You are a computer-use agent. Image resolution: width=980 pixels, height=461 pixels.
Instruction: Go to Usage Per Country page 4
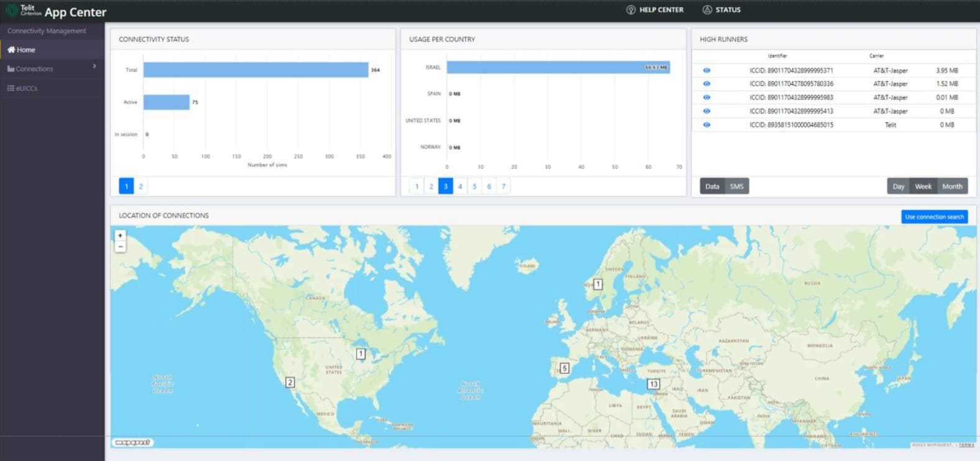coord(460,186)
